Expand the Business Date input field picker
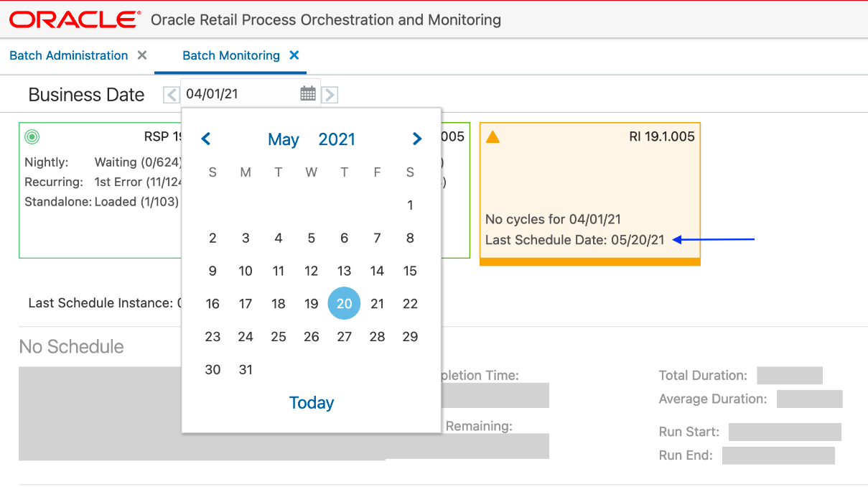This screenshot has height=487, width=868. tap(307, 93)
